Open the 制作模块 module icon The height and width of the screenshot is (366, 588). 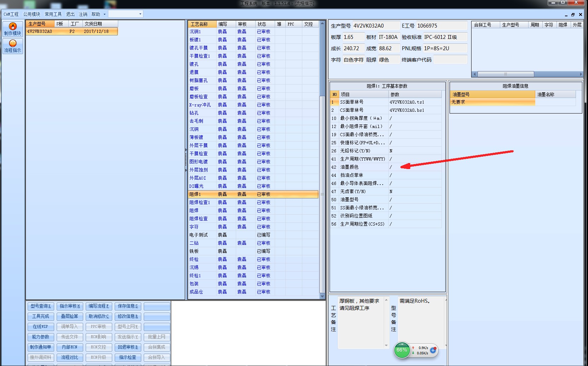pos(13,29)
